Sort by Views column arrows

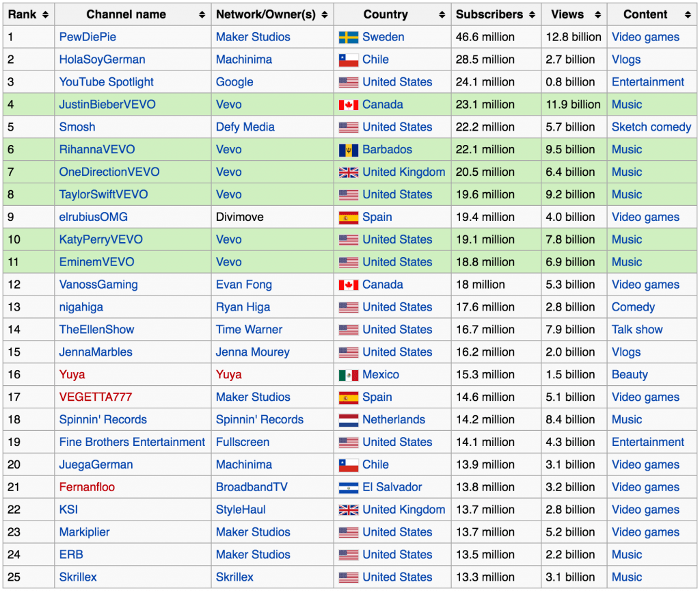(597, 15)
